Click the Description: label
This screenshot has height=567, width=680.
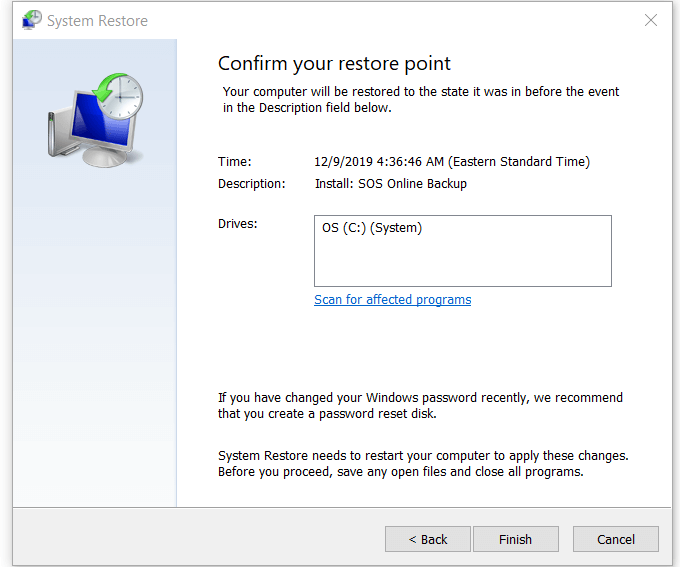(252, 184)
